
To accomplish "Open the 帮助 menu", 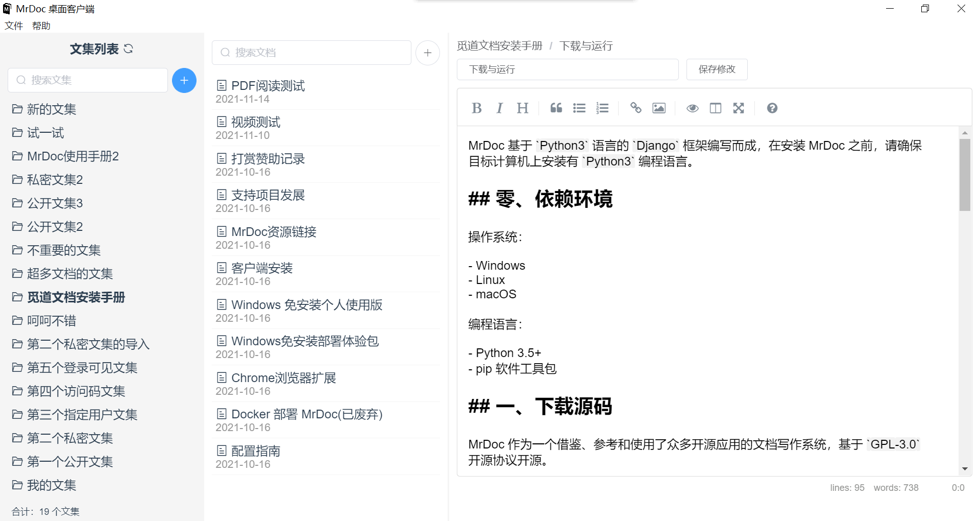I will pos(41,26).
